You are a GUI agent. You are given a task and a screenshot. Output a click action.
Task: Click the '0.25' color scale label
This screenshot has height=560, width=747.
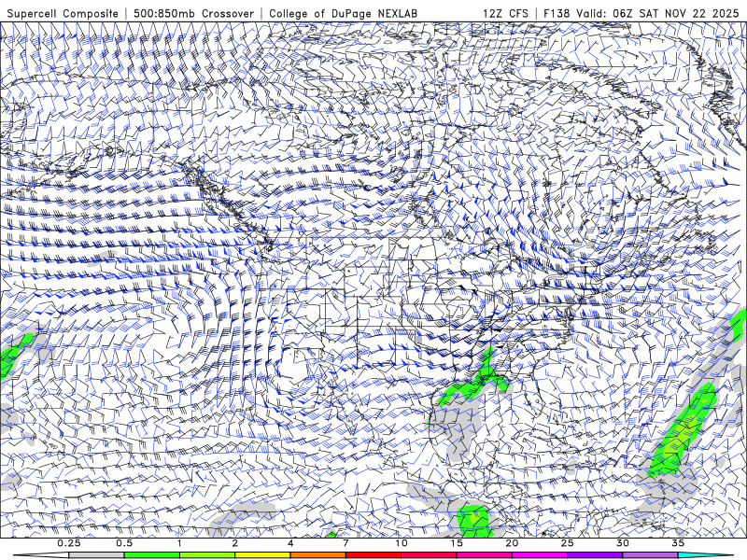68,543
